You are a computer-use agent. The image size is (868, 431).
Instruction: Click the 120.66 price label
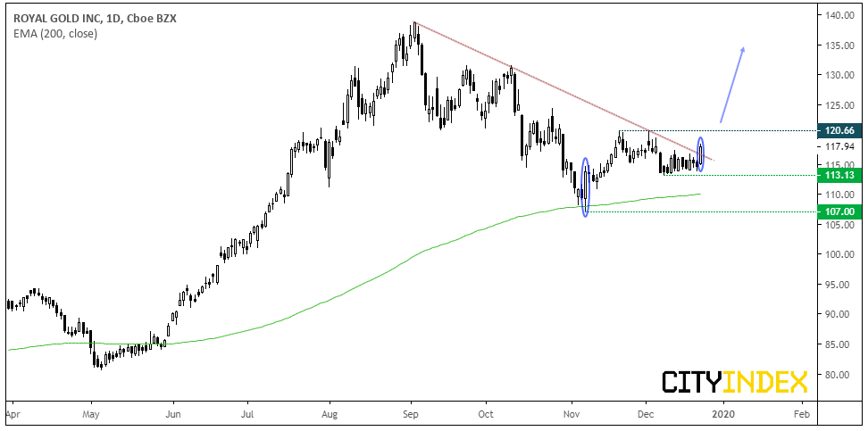click(x=839, y=130)
